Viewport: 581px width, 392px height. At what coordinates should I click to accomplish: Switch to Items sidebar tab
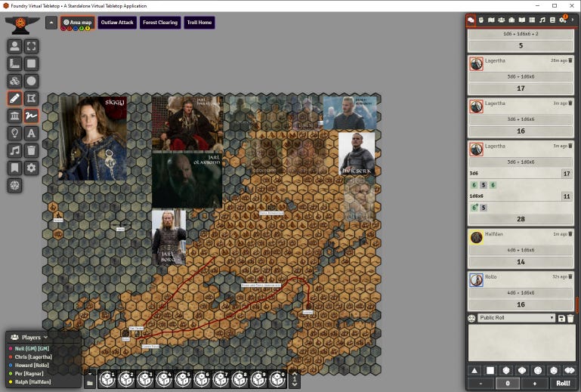click(511, 20)
